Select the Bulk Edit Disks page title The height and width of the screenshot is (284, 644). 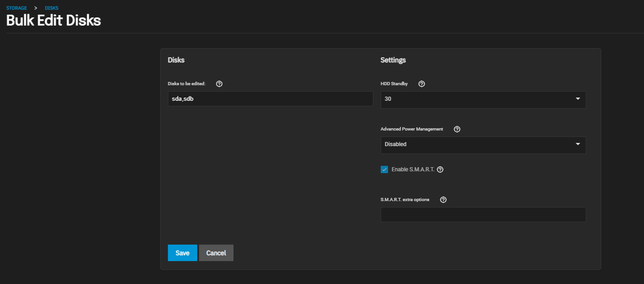click(x=54, y=21)
